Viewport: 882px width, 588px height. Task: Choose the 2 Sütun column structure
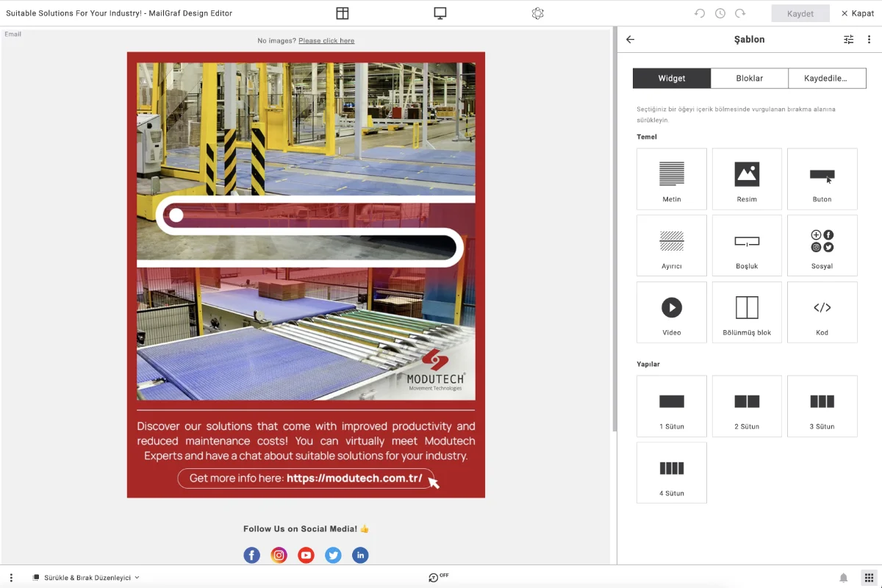click(x=747, y=406)
